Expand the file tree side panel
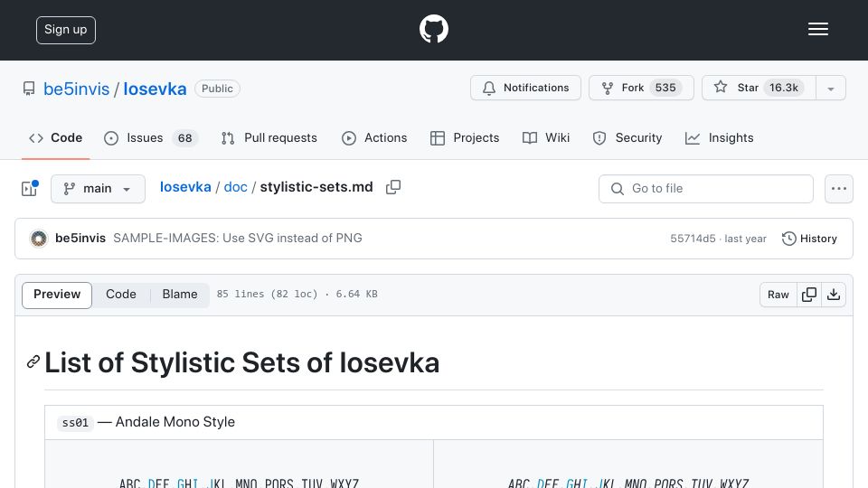 (x=29, y=189)
